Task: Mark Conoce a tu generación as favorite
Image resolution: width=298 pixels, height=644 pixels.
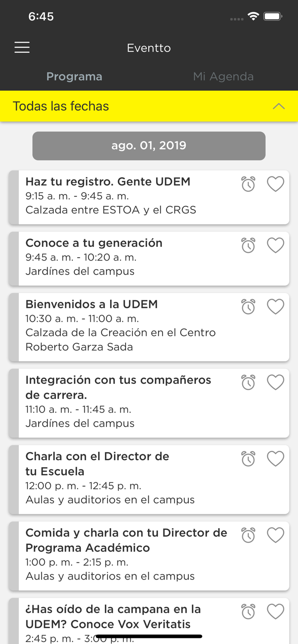Action: click(x=276, y=245)
